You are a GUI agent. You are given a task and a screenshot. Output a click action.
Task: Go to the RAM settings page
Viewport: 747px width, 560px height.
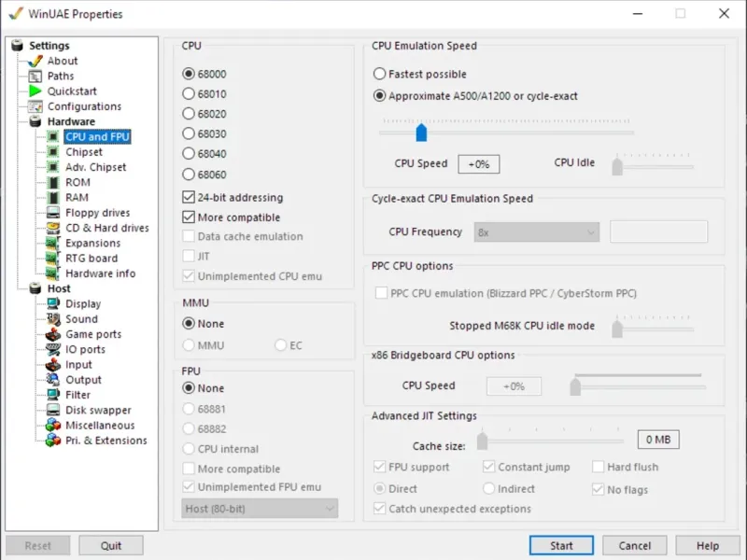[77, 198]
